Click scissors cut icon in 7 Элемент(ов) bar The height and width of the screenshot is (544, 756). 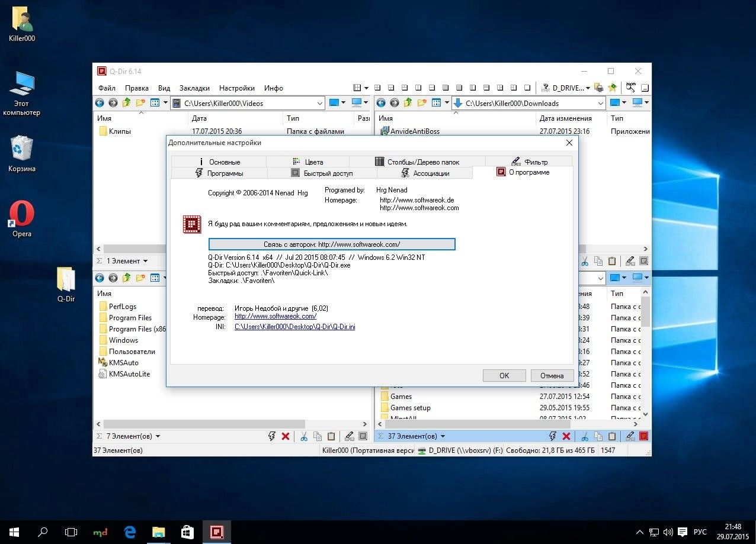tap(303, 436)
